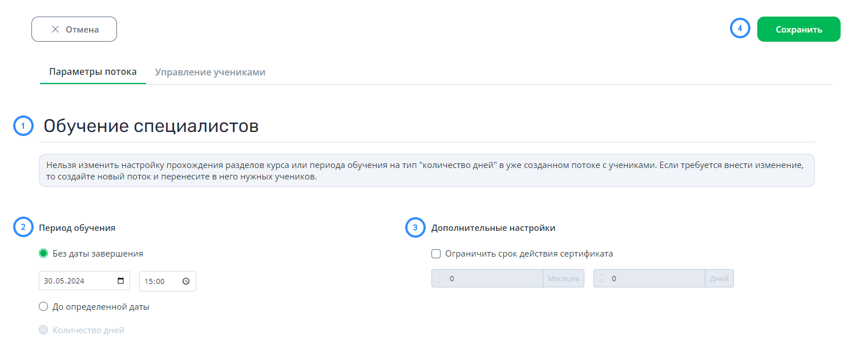Save changes with the Сохранить button
The width and height of the screenshot is (868, 360).
tap(798, 29)
